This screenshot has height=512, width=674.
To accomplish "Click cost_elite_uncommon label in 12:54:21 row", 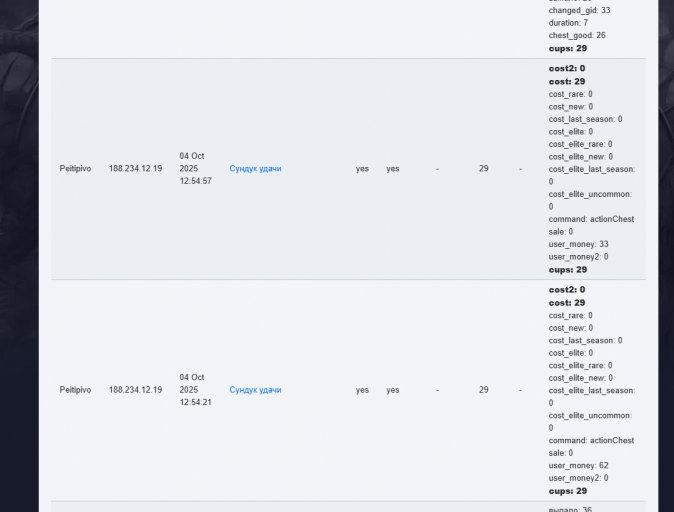I will (590, 416).
